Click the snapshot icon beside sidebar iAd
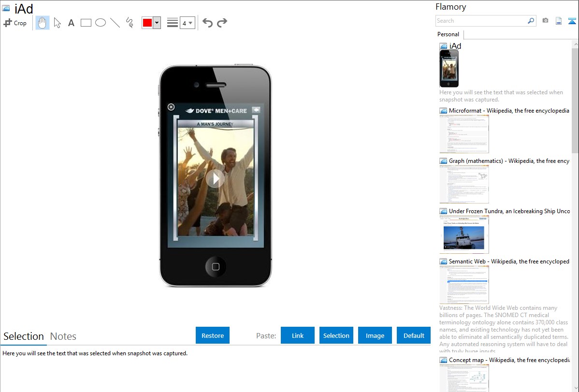This screenshot has width=579, height=392. click(443, 46)
